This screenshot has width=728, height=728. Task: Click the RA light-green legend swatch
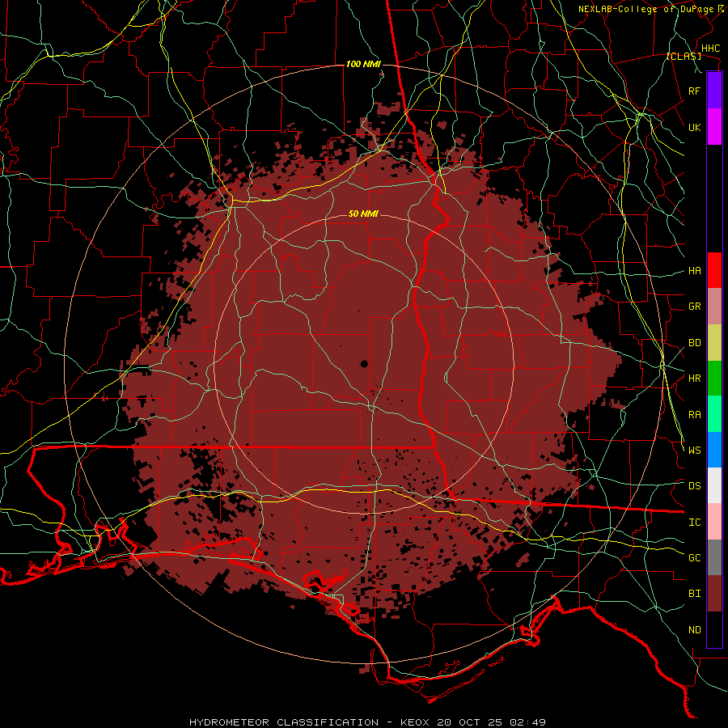(x=714, y=413)
